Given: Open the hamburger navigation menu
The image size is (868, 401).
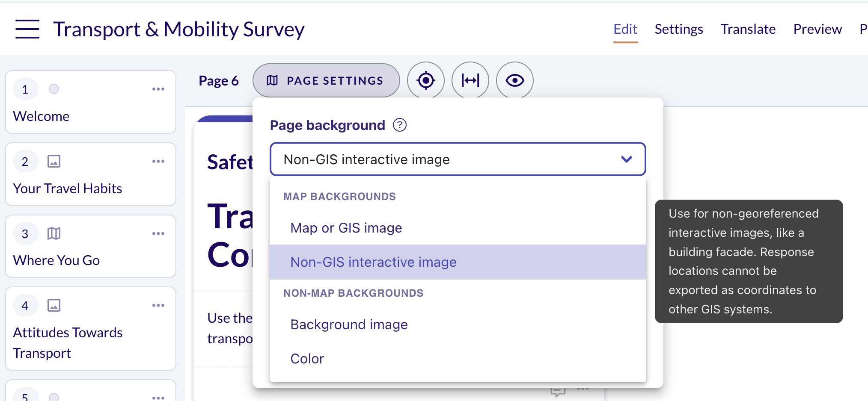Looking at the screenshot, I should click(27, 29).
